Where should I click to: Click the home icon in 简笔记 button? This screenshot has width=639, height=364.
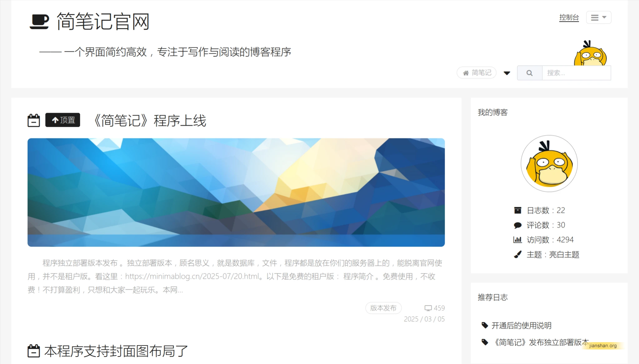[x=466, y=73]
